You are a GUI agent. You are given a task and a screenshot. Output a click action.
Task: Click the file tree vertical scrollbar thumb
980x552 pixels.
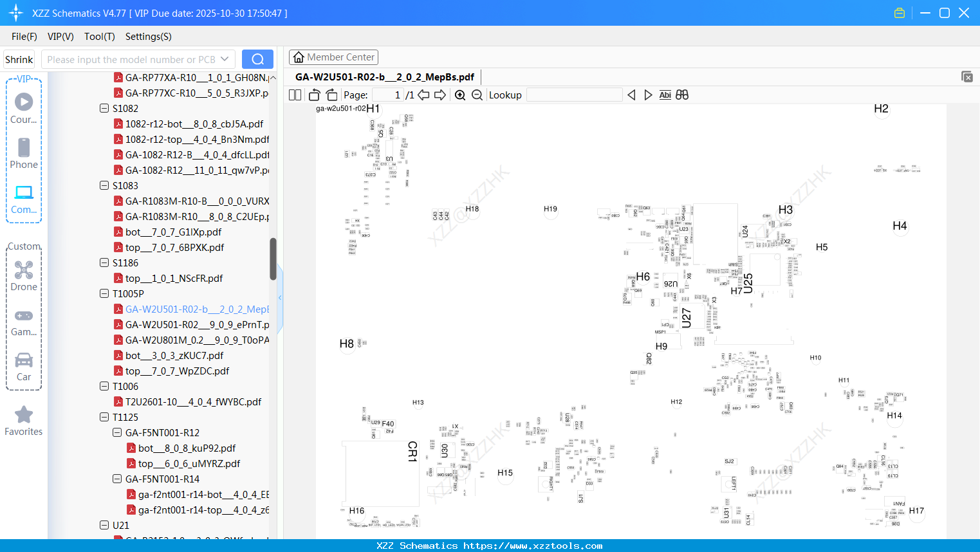273,259
